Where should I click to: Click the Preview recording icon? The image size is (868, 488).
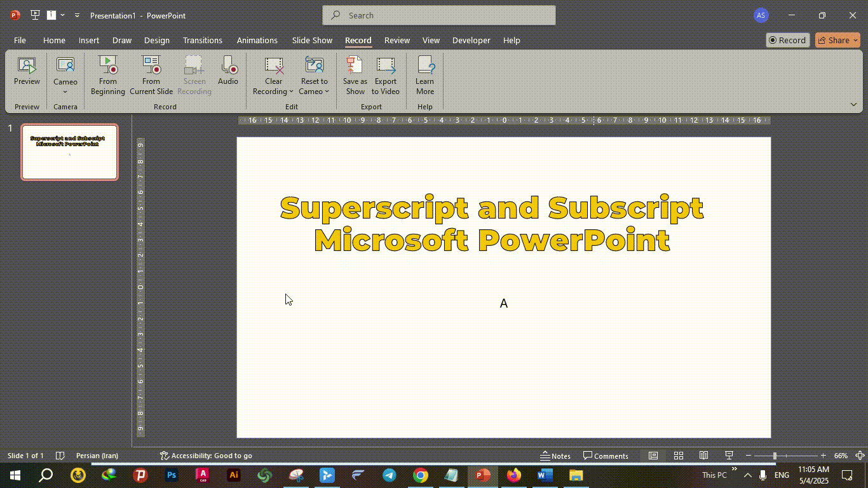coord(27,65)
